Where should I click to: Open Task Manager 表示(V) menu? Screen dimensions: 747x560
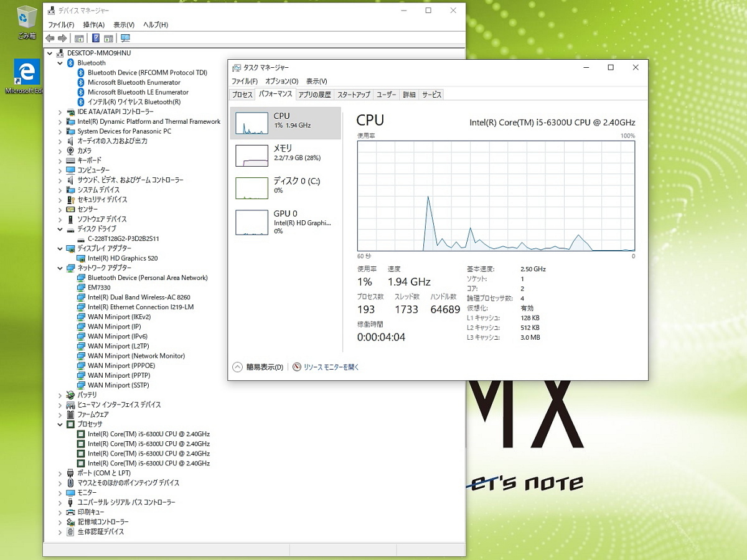tap(316, 81)
